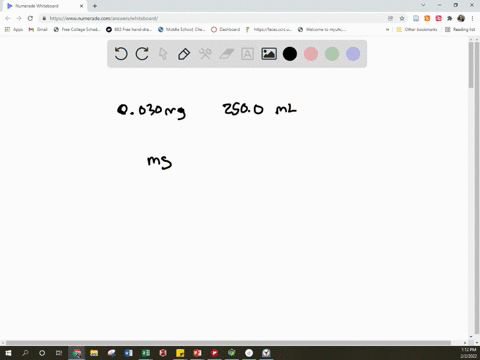
Task: Choose the purple pen color
Action: 353,54
